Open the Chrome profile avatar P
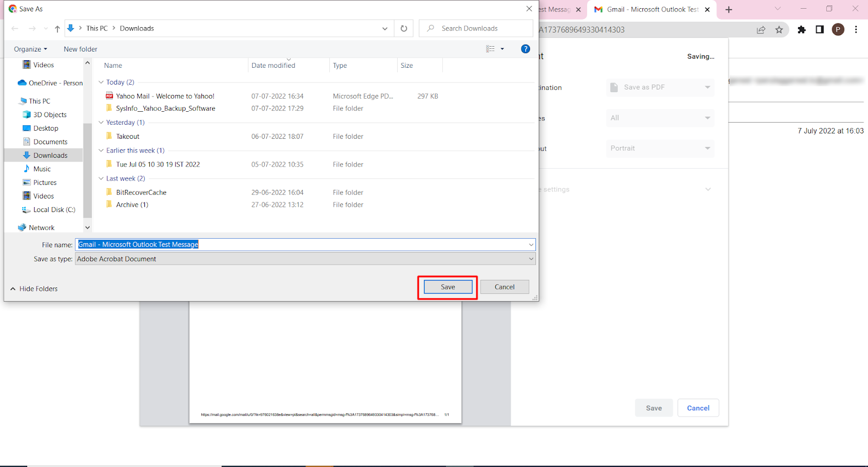 (838, 30)
